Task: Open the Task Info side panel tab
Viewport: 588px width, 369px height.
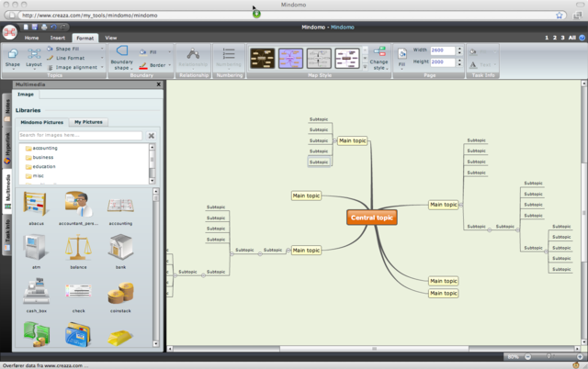Action: coord(7,235)
